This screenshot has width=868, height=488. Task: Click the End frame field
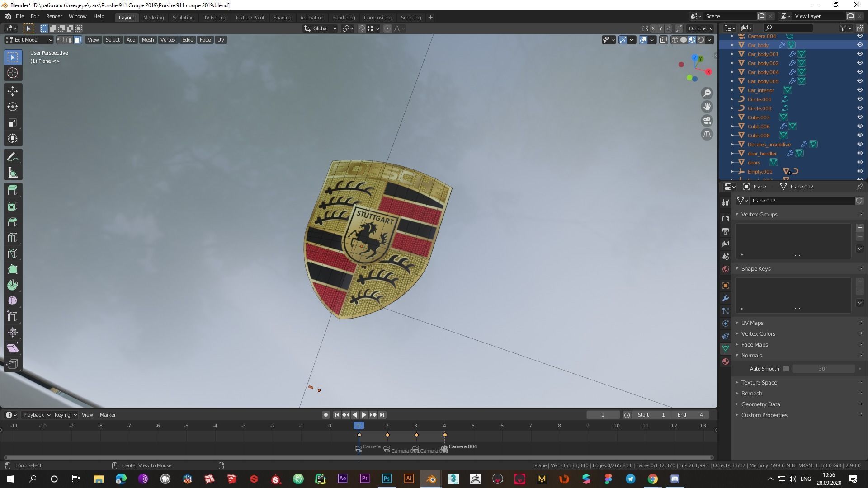pos(690,415)
